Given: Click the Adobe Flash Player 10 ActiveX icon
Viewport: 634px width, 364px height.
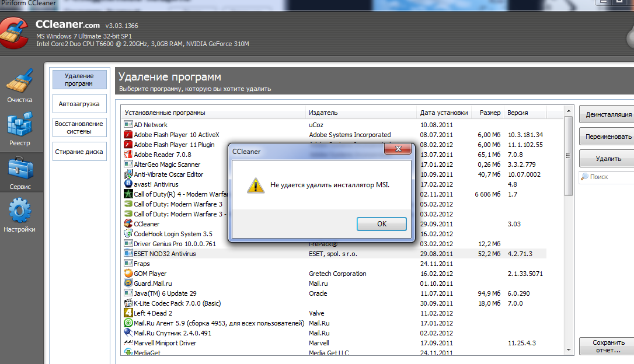Looking at the screenshot, I should tap(128, 135).
